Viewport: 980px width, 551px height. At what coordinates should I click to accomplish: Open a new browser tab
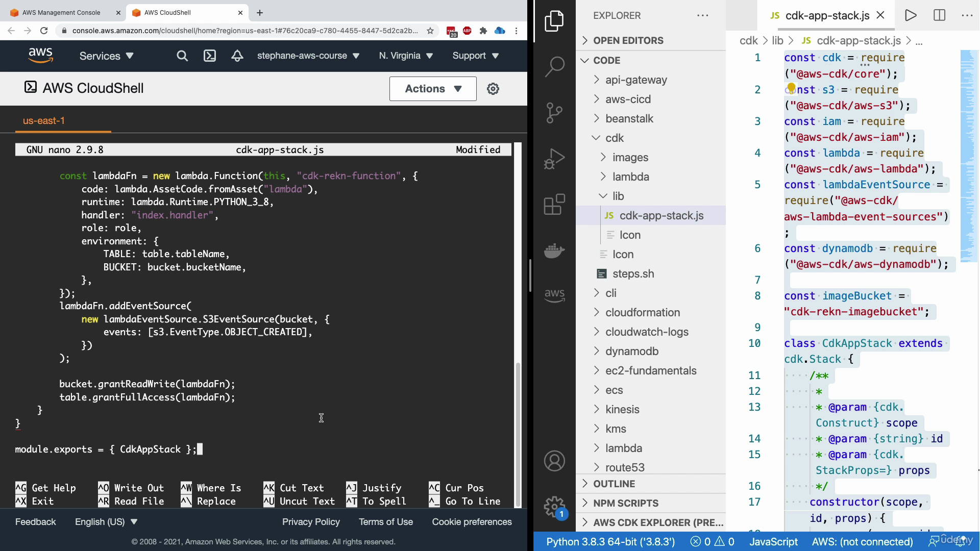click(260, 13)
